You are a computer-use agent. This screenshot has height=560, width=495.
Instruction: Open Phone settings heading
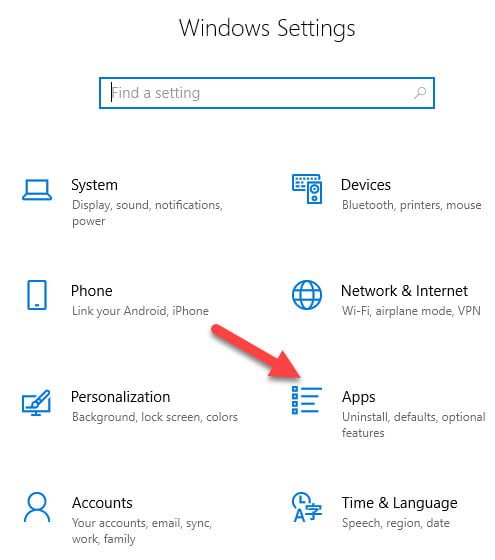point(91,291)
